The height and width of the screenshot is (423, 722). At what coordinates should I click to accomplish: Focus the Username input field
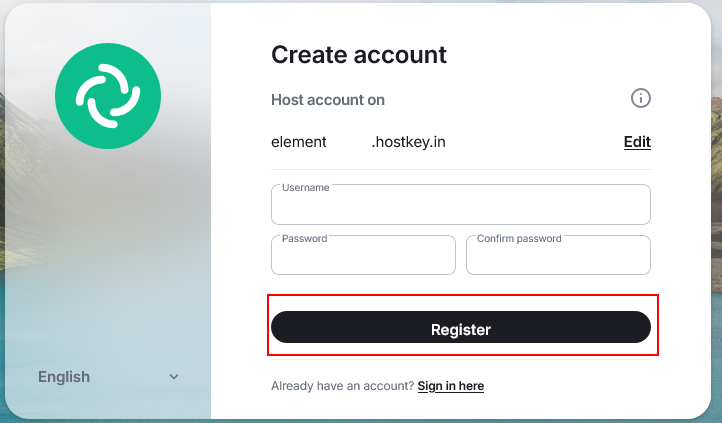tap(460, 208)
